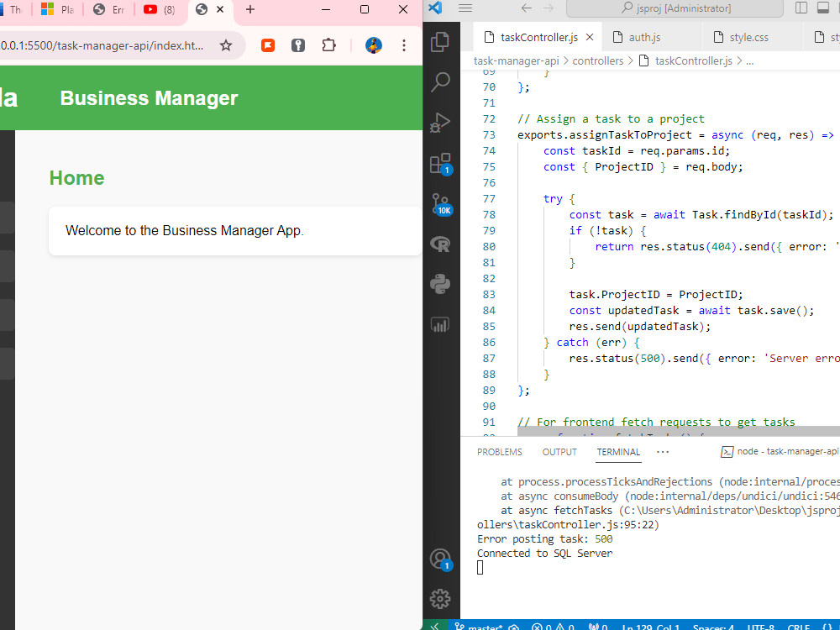Select the taskController.js editor tab
The image size is (840, 630).
[538, 37]
